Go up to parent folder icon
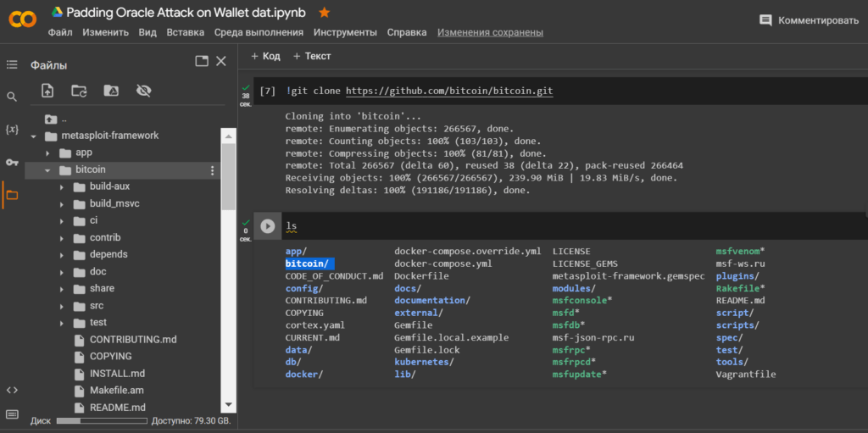 50,119
